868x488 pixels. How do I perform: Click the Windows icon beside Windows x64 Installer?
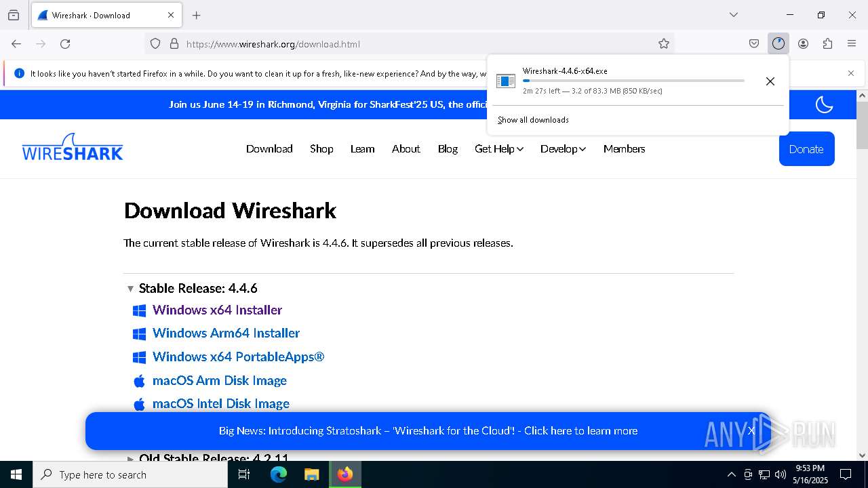click(x=139, y=310)
